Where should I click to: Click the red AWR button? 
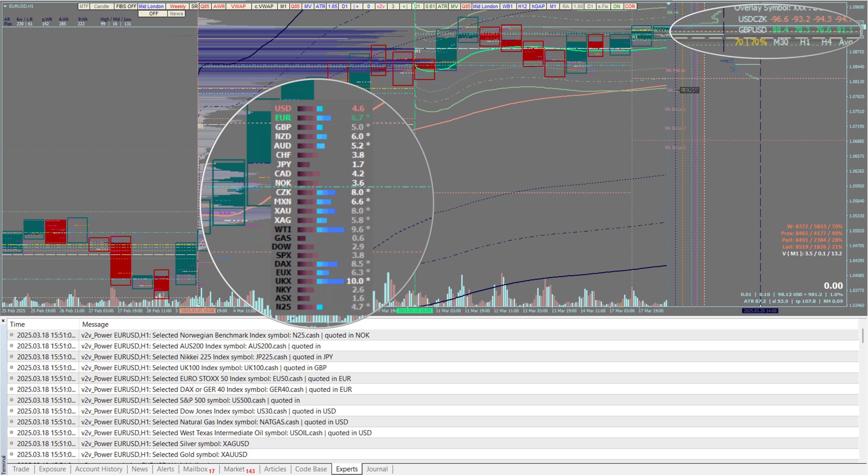pos(219,6)
